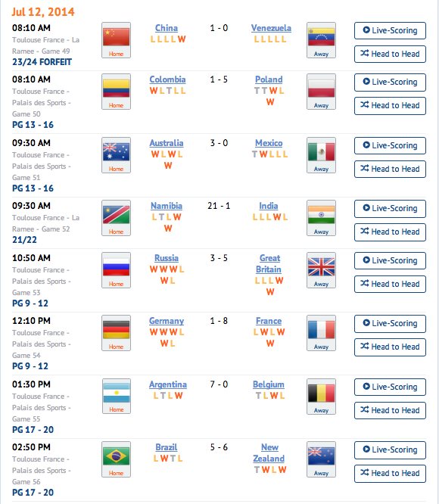Viewport: 439px width, 504px height.
Task: Open Live-Scoring for Argentina vs Belgium
Action: tap(390, 387)
